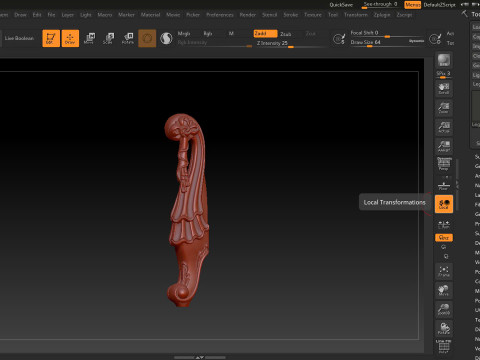Toggle Local Transformations button

pyautogui.click(x=444, y=204)
